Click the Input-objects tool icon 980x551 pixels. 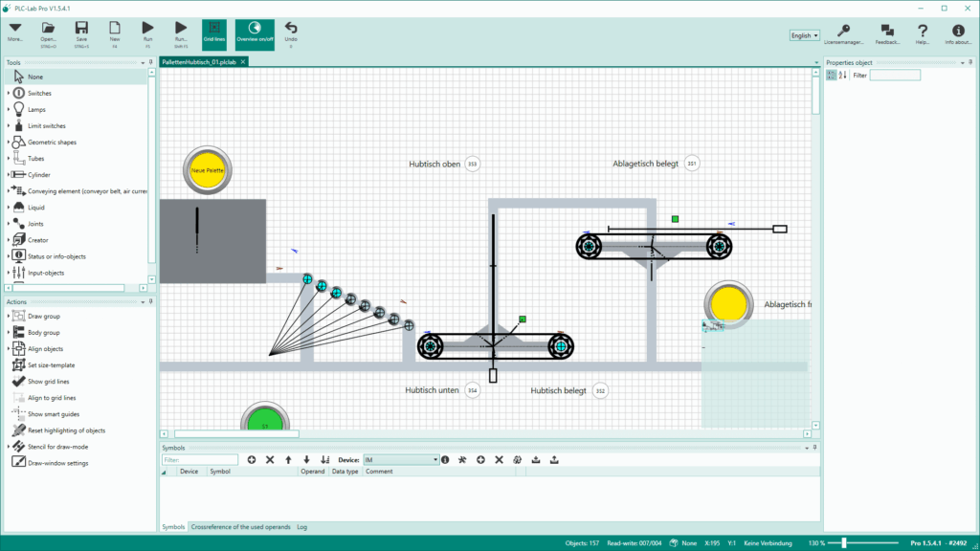[19, 273]
